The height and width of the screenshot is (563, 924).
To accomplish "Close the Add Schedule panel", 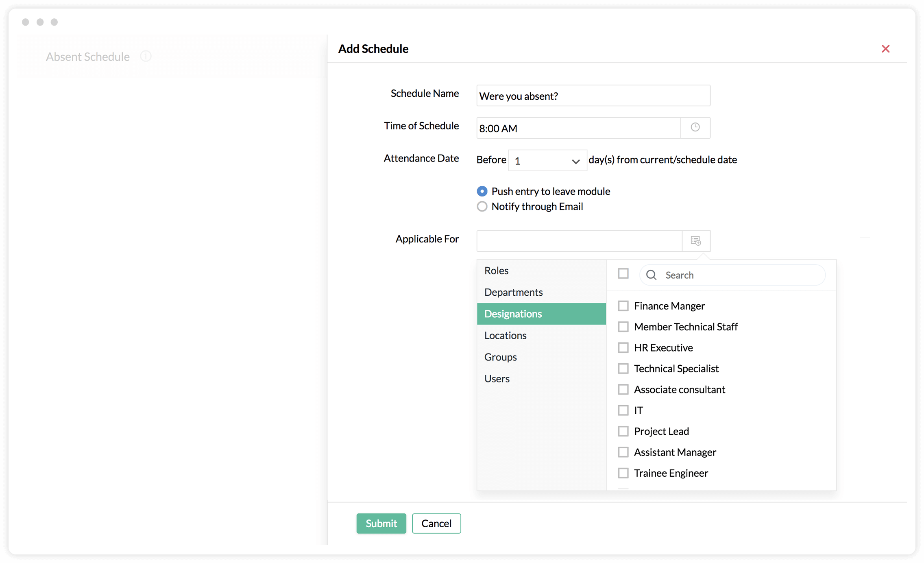I will coord(885,49).
